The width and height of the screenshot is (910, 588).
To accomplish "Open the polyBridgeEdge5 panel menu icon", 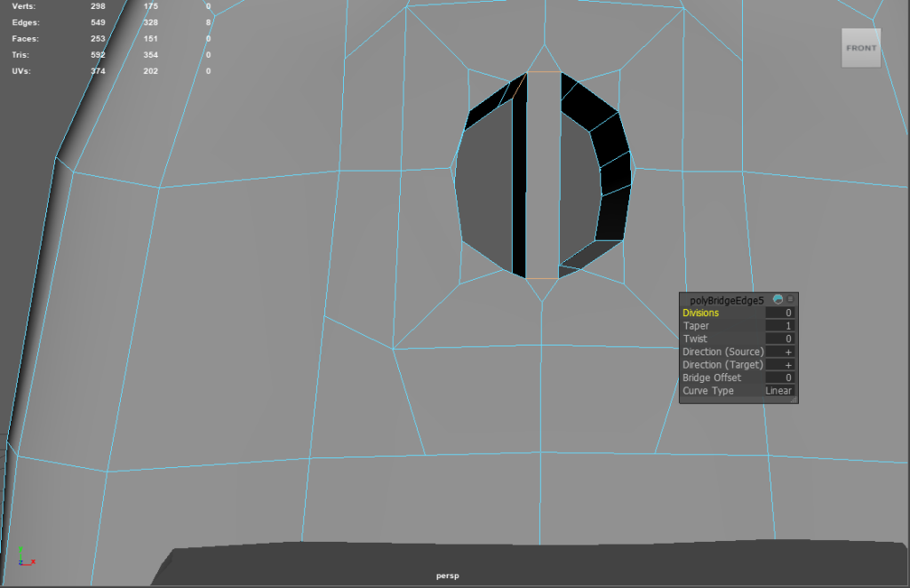I will coord(790,300).
